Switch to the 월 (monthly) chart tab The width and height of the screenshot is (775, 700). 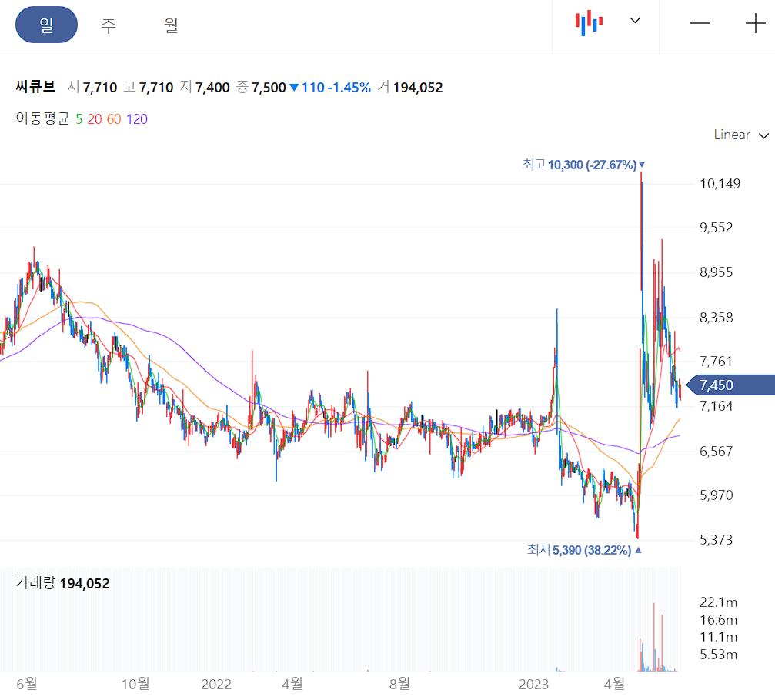(x=171, y=25)
